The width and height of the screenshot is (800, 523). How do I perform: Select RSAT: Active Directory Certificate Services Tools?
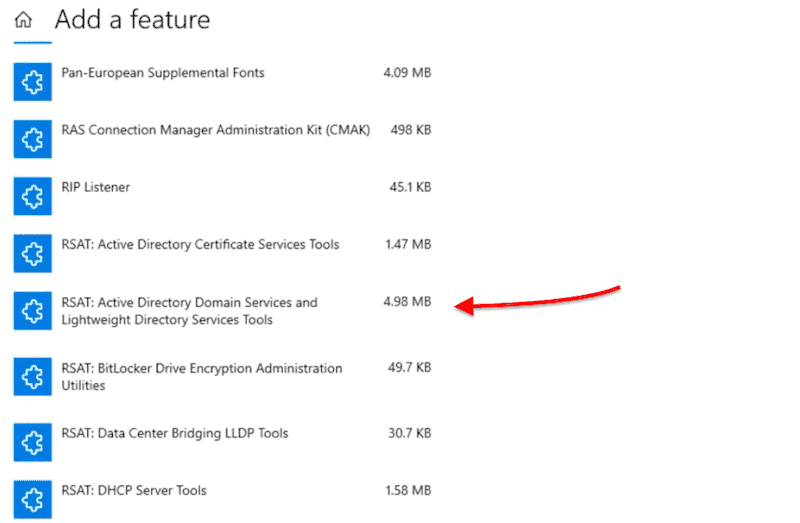click(200, 245)
